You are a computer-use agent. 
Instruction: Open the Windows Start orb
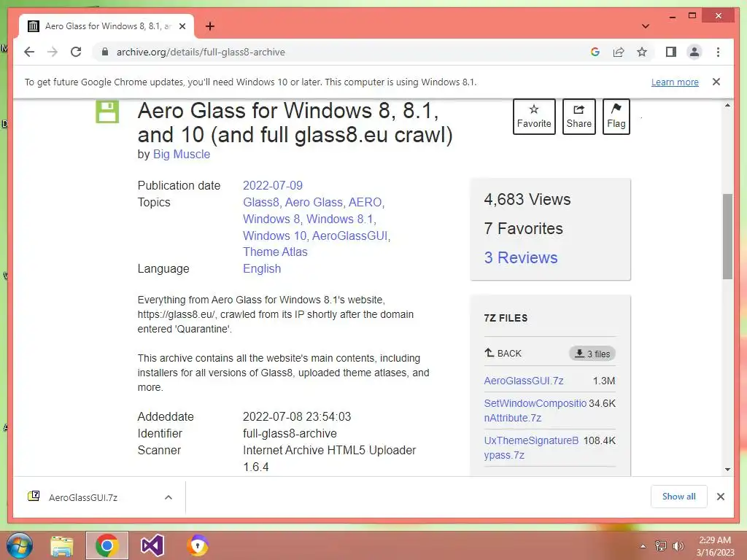point(20,545)
